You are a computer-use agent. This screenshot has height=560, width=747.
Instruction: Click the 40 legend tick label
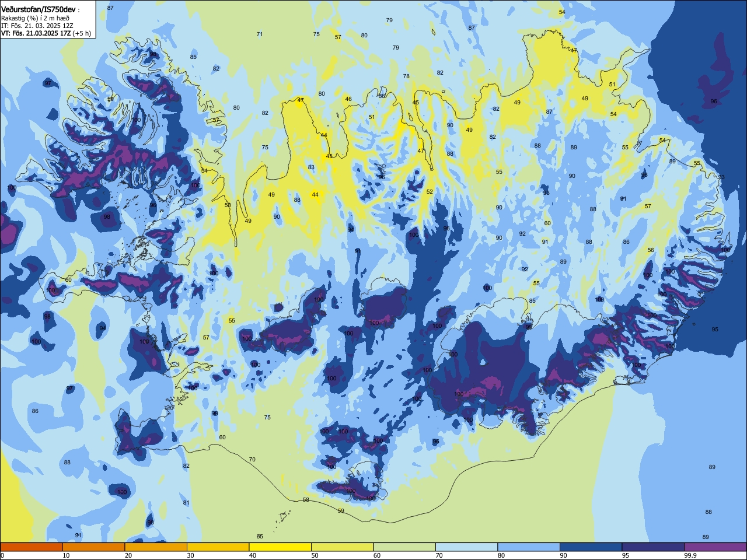(253, 556)
